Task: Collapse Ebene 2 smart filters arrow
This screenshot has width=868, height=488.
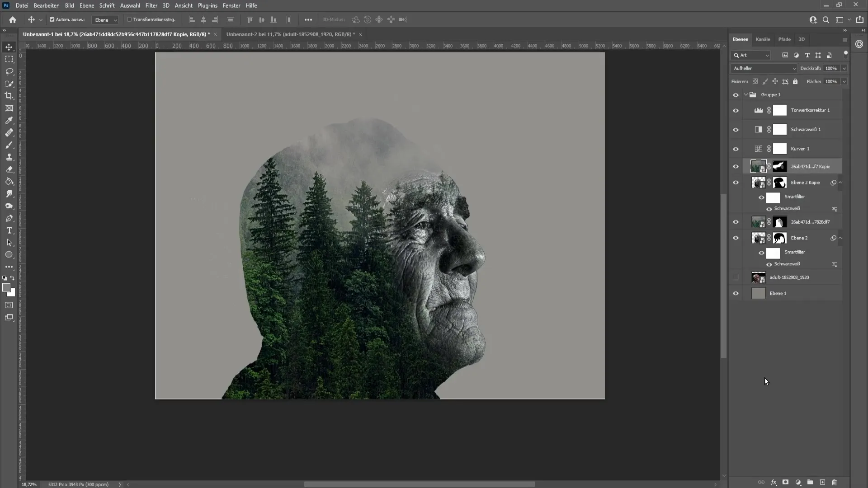Action: 840,238
